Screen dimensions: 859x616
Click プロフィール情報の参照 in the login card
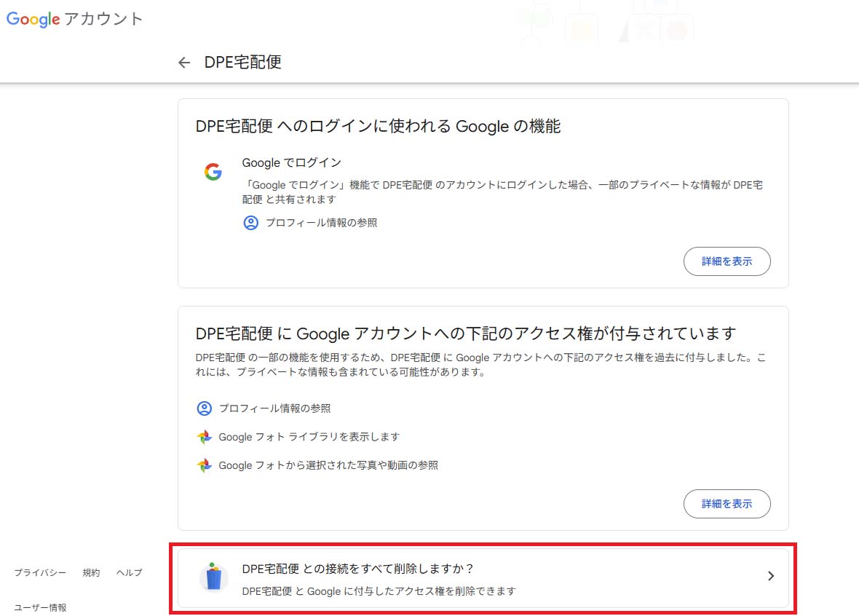click(x=322, y=223)
